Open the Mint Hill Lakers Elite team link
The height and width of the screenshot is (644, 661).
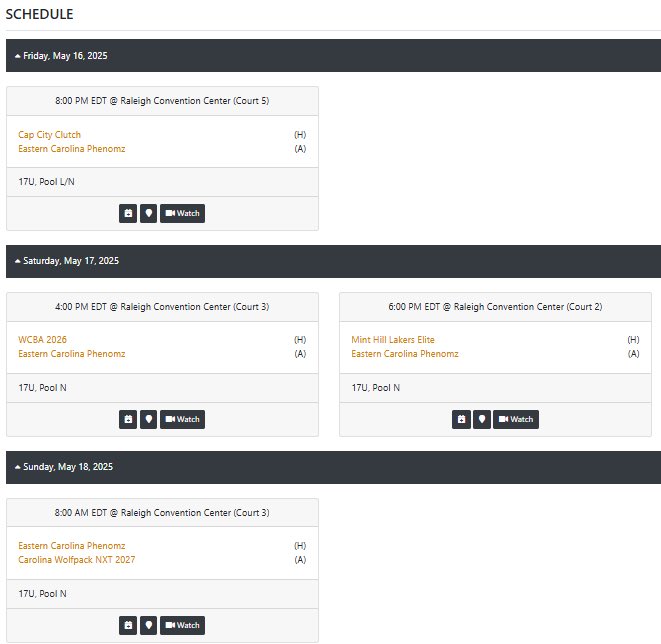click(x=393, y=340)
